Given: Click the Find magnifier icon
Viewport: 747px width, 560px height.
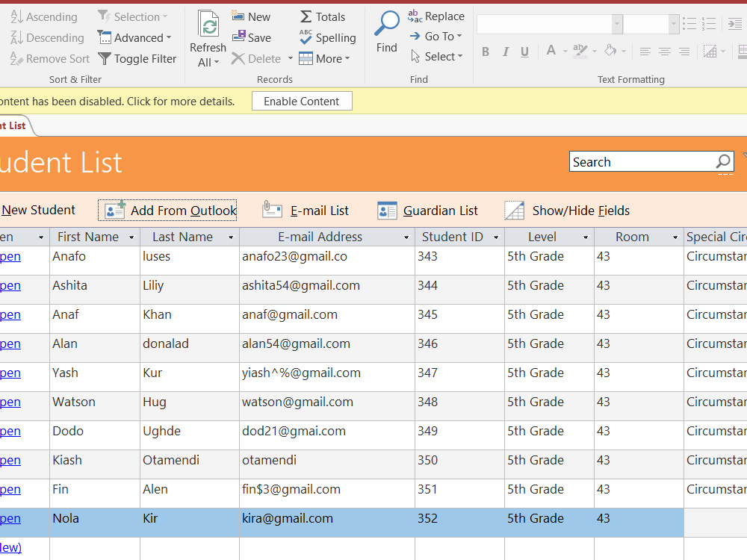Looking at the screenshot, I should [387, 24].
